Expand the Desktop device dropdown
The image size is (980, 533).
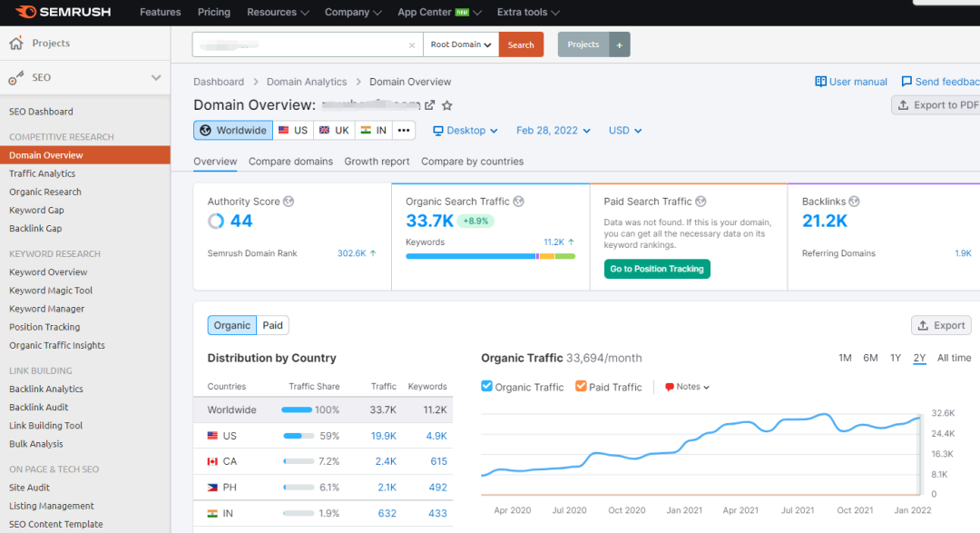click(465, 131)
